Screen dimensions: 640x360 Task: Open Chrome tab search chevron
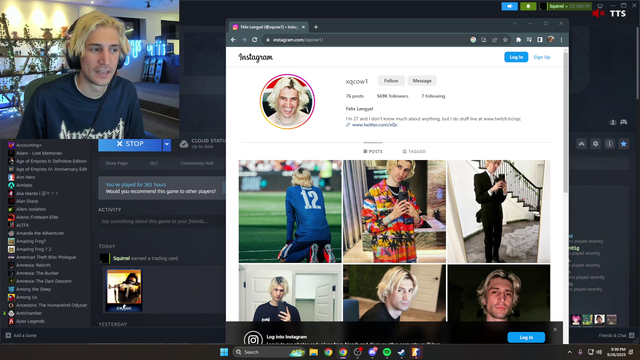coord(515,24)
